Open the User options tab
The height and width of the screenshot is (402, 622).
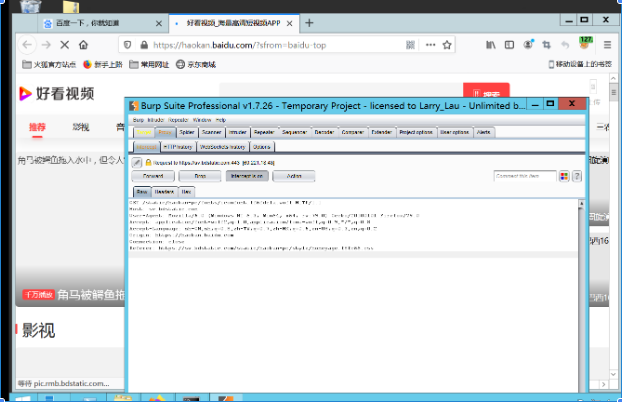tap(455, 132)
